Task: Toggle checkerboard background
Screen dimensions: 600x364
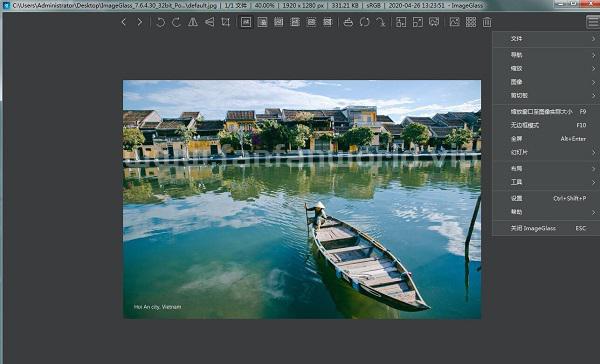Action: tap(471, 22)
